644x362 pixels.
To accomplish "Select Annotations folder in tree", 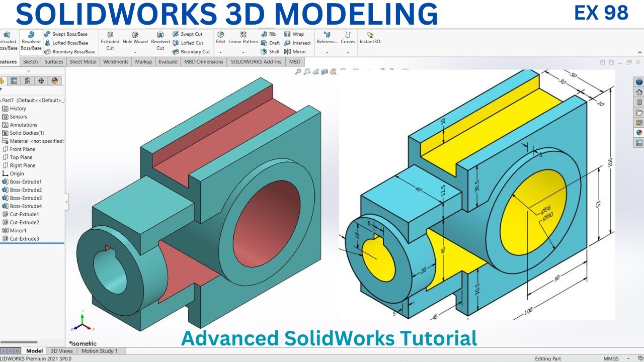I will pyautogui.click(x=20, y=125).
